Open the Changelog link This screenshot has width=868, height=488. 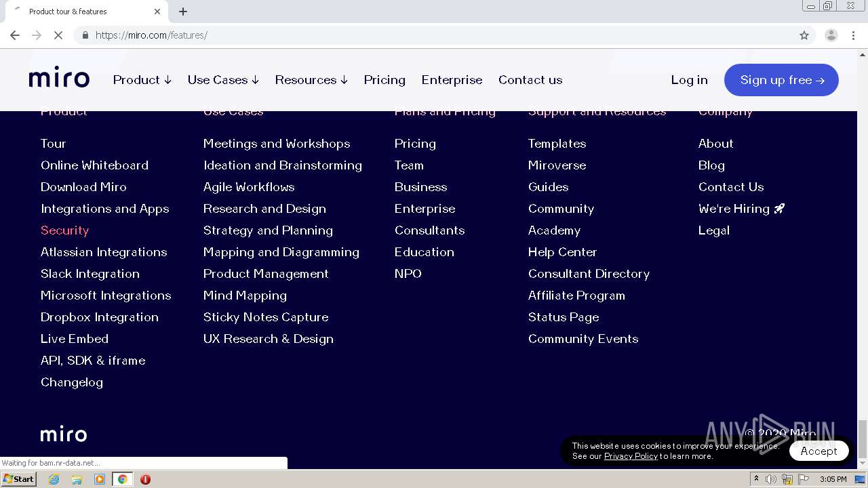pos(72,382)
